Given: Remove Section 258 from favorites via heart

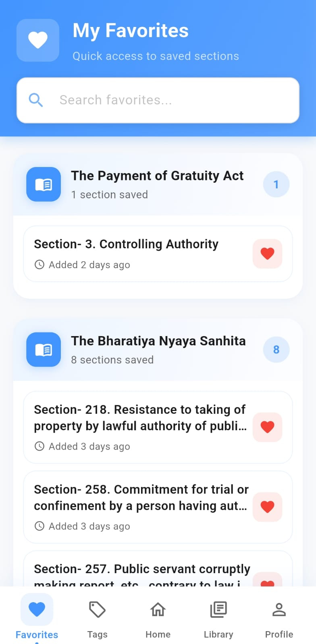Looking at the screenshot, I should point(267,507).
